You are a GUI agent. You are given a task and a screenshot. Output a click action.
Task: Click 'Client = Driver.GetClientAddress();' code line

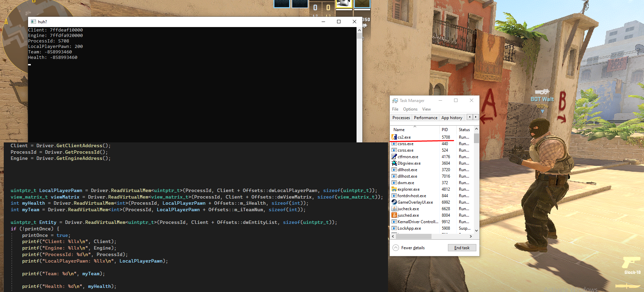[x=61, y=146]
